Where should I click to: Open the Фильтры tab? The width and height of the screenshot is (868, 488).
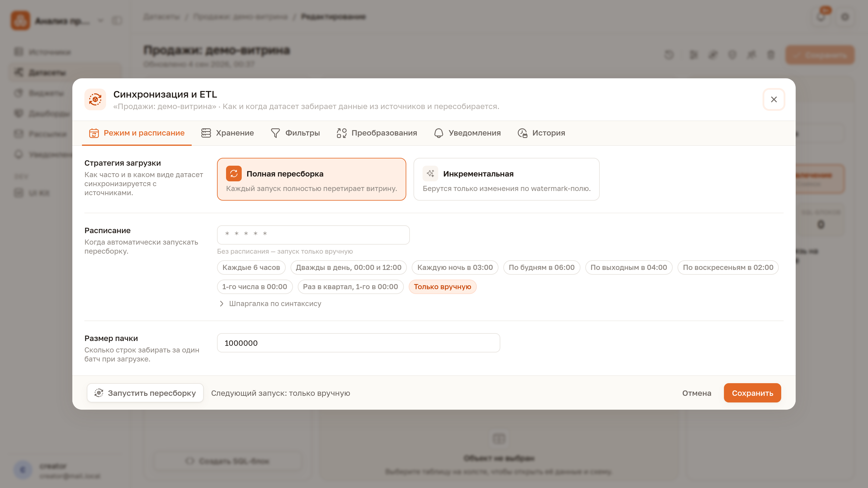(295, 133)
